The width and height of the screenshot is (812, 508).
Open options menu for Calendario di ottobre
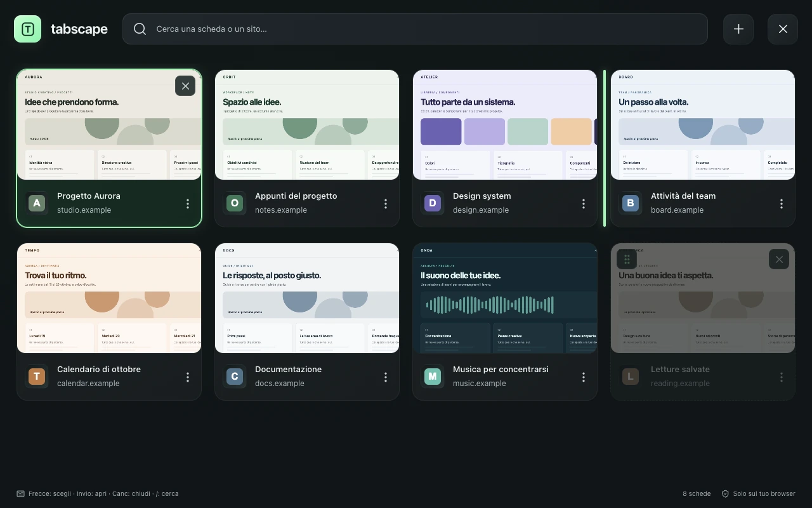pyautogui.click(x=188, y=377)
